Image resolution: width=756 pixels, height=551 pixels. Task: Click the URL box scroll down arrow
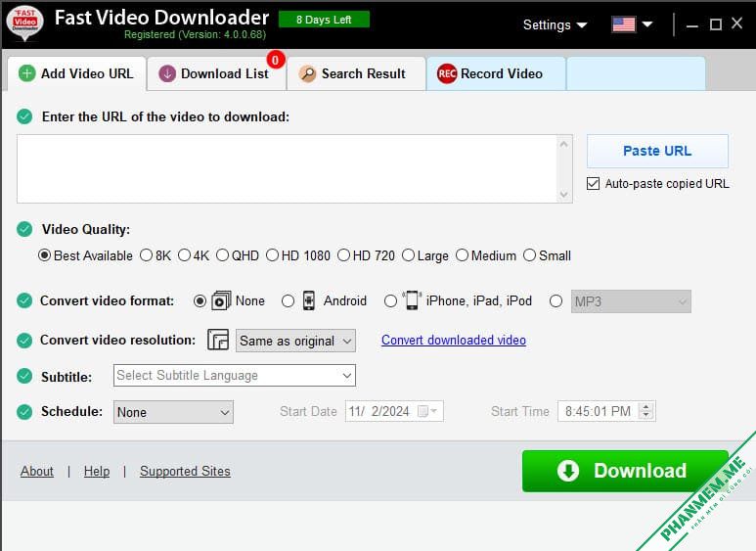click(x=563, y=195)
